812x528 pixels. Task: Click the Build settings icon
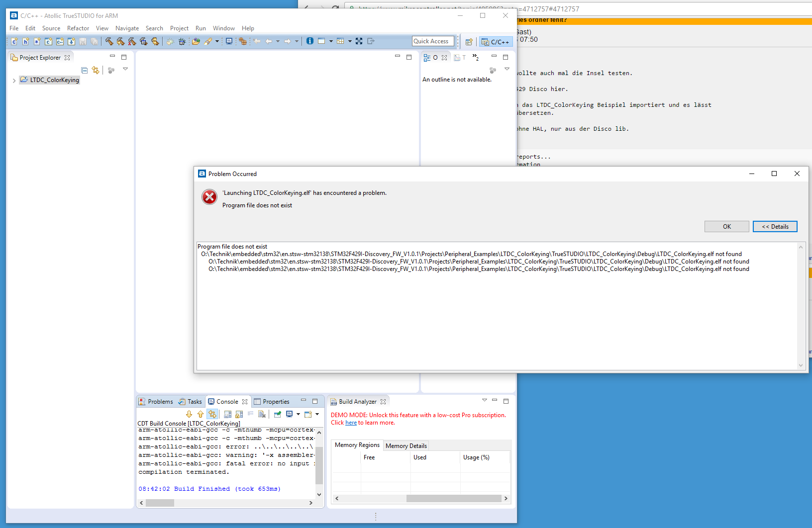[x=143, y=41]
